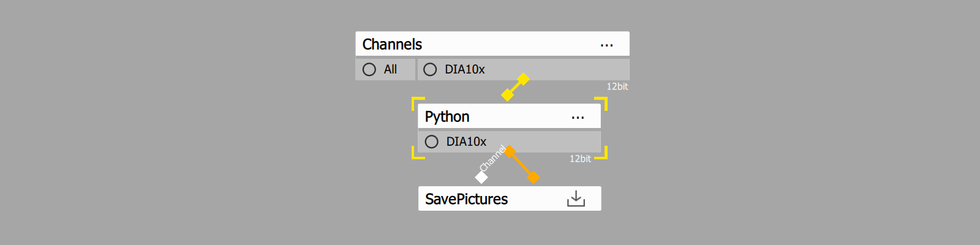Click the SavePictures node title
Image resolution: width=980 pixels, height=245 pixels.
click(x=466, y=199)
